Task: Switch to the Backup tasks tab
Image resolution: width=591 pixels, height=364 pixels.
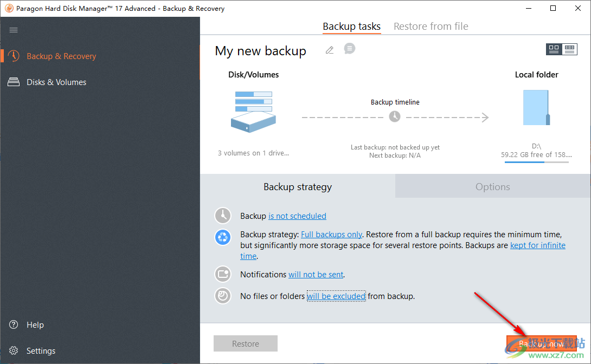Action: (x=352, y=27)
